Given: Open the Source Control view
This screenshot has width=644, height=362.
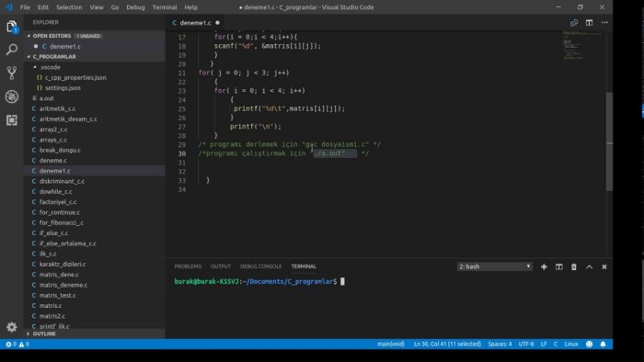Looking at the screenshot, I should click(x=12, y=73).
